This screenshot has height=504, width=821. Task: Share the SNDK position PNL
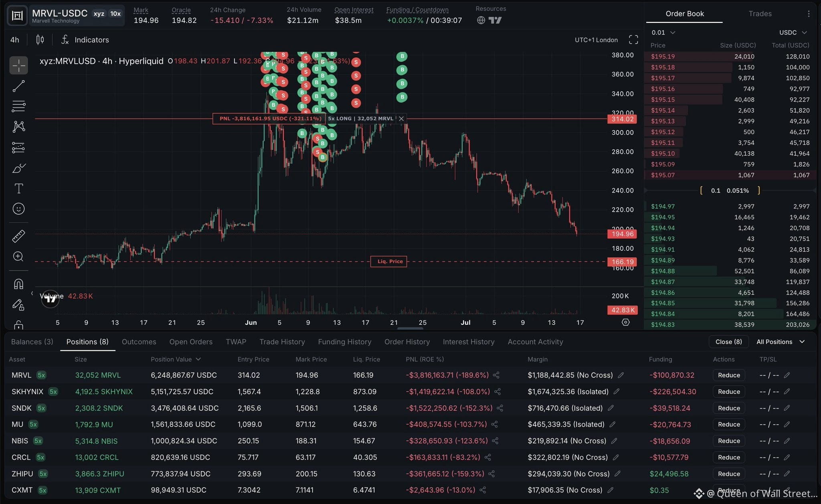[x=500, y=408]
